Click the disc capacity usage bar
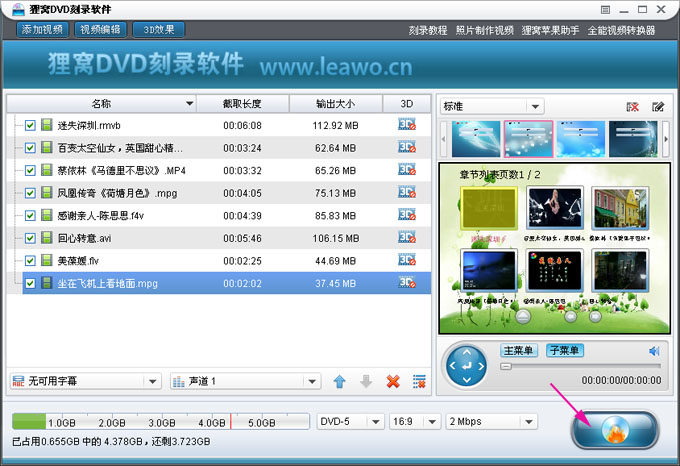The width and height of the screenshot is (680, 466). 160,421
